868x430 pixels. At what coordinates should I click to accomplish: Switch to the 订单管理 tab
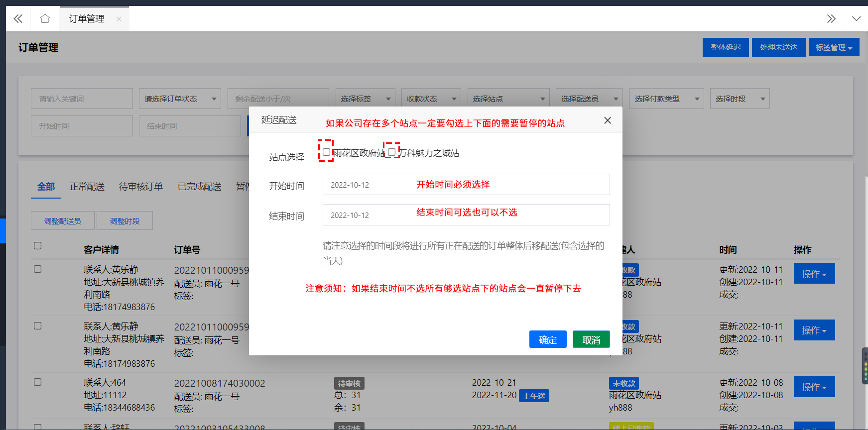[87, 19]
